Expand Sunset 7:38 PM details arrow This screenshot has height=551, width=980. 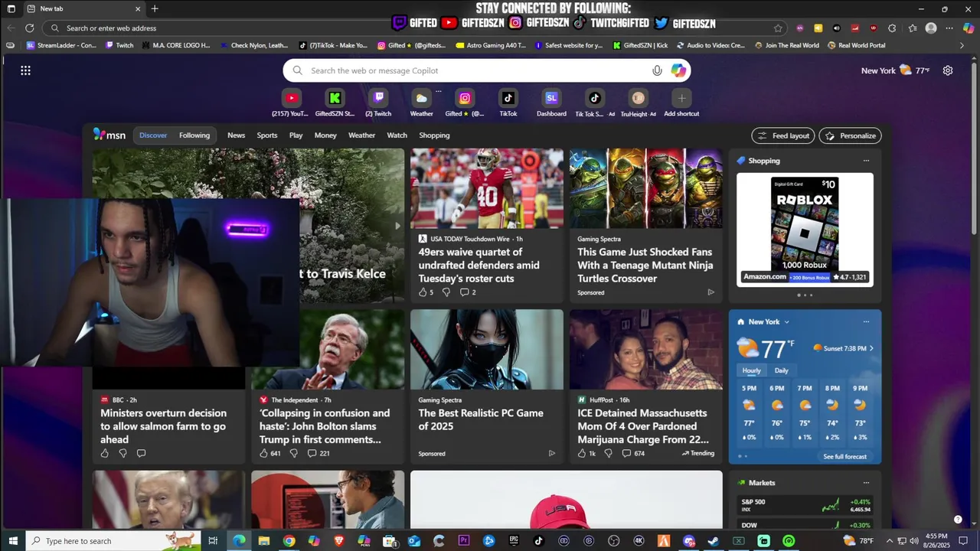(871, 348)
